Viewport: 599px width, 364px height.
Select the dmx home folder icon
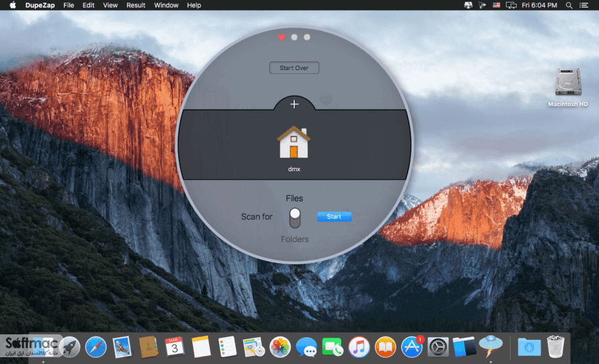pyautogui.click(x=294, y=142)
